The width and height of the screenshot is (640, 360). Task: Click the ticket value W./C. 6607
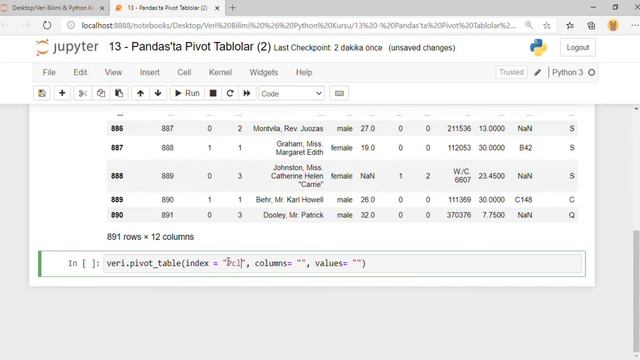pos(462,176)
